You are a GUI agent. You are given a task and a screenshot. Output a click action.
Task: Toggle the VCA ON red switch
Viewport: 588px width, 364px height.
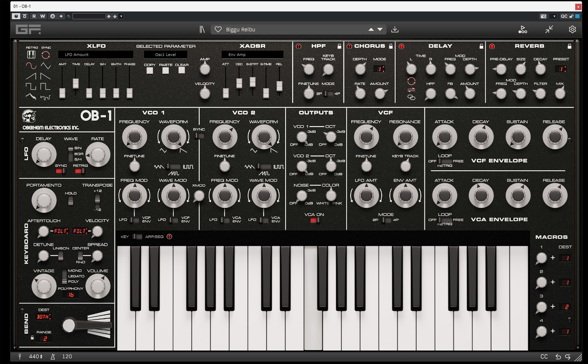click(314, 220)
